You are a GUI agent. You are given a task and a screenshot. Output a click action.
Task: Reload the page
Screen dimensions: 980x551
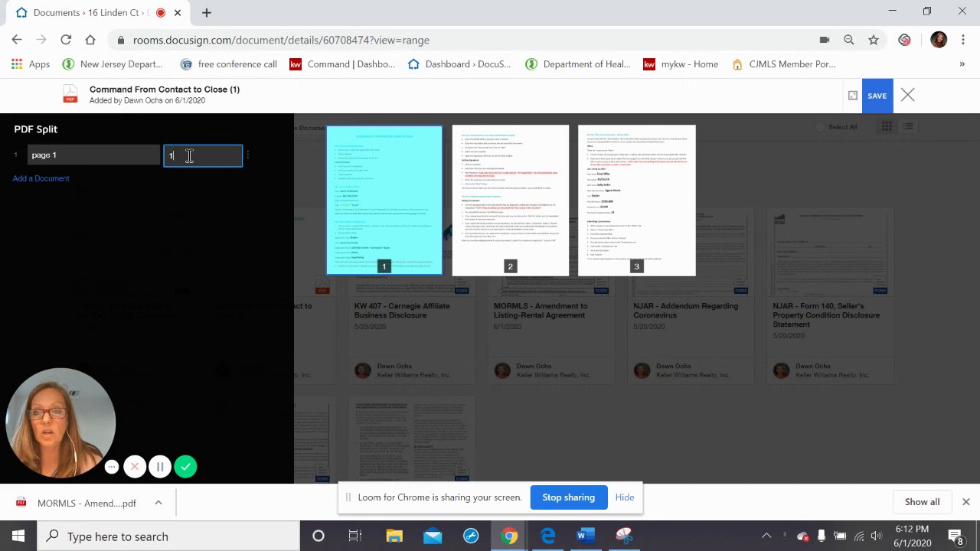point(66,40)
